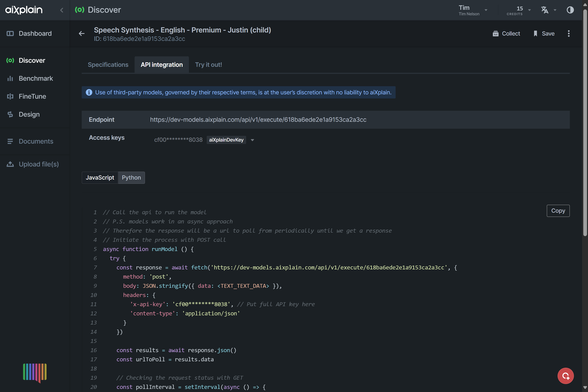Click the aiXplain logo icon top-left
This screenshot has width=588, height=392.
click(x=24, y=10)
